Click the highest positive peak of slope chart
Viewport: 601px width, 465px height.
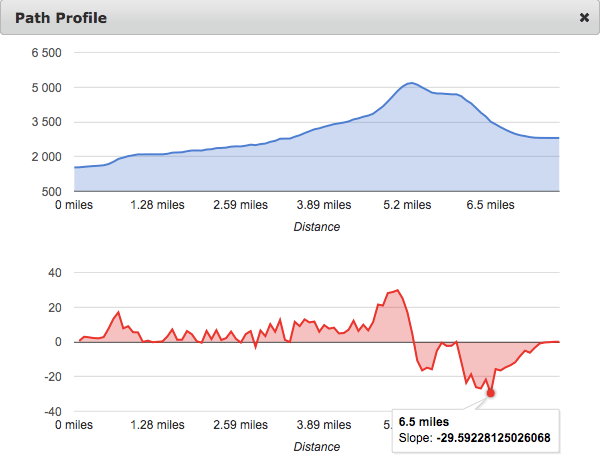coord(398,291)
